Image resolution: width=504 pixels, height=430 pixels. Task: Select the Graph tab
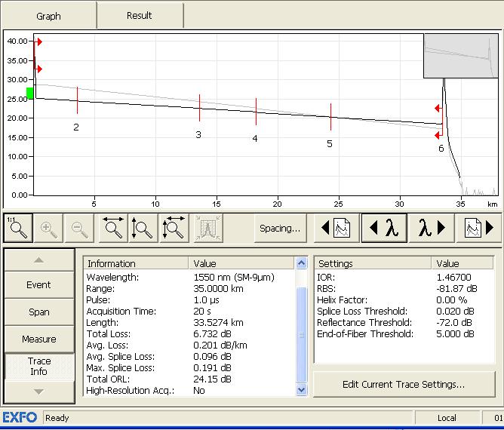pyautogui.click(x=48, y=15)
